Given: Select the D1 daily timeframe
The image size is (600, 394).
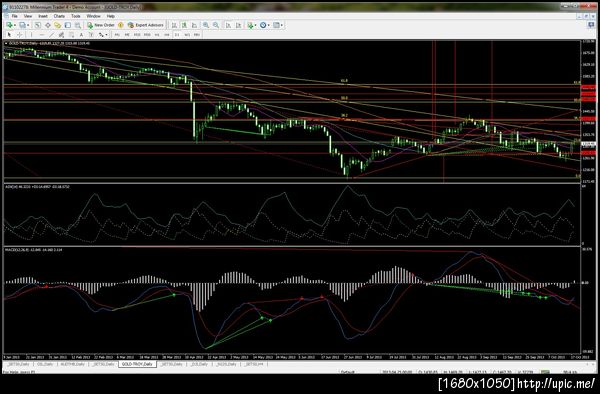Looking at the screenshot, I should 177,35.
